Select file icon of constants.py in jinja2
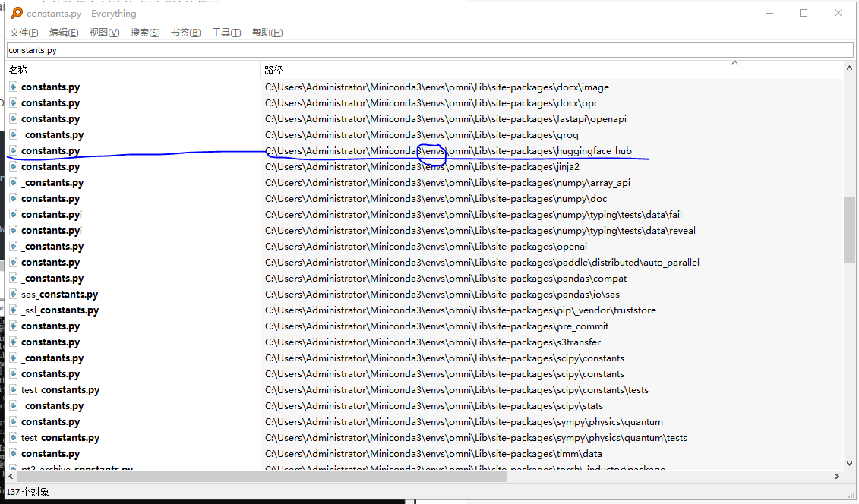Viewport: 859px width, 504px height. point(13,165)
